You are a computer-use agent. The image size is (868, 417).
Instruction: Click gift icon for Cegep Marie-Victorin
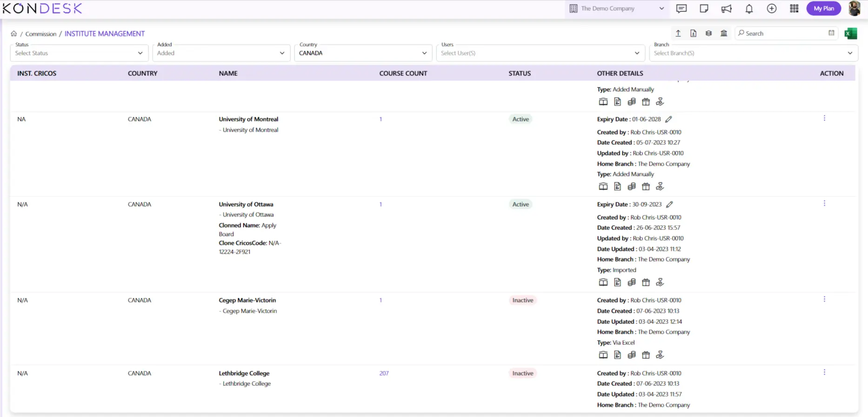pos(646,355)
